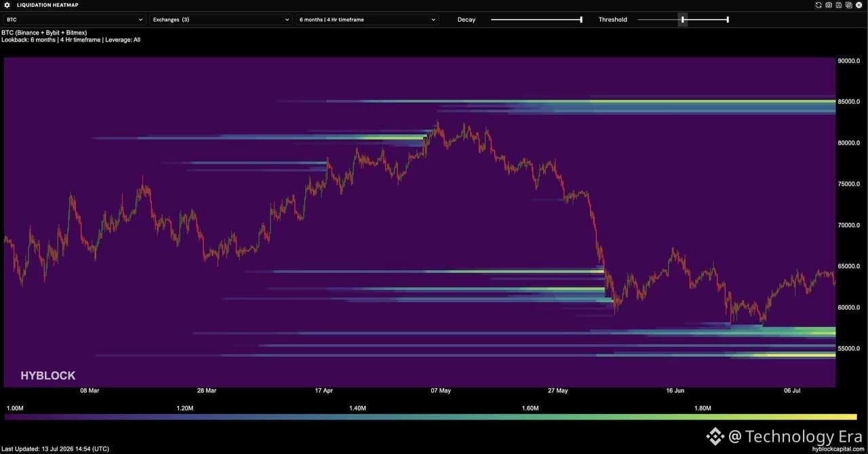The image size is (868, 454).
Task: Click the 06 Jul date axis label
Action: pos(792,391)
